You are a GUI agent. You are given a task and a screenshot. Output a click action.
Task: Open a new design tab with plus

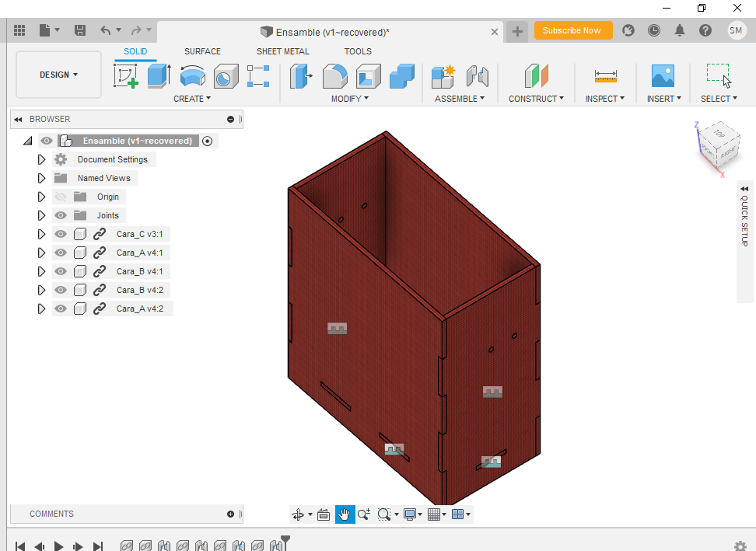[x=517, y=32]
